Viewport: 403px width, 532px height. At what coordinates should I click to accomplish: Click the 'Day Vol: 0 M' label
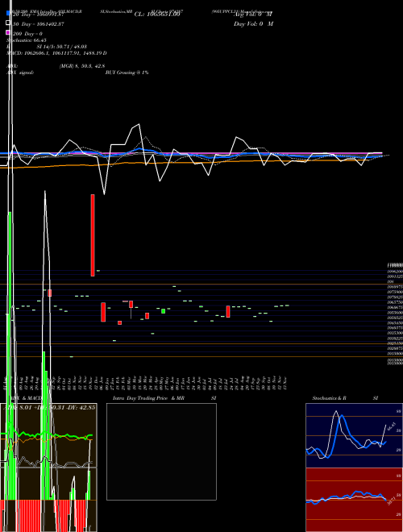pos(253,23)
